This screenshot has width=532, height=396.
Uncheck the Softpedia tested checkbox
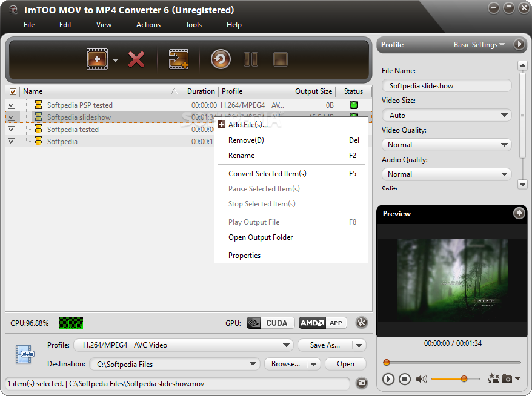tap(12, 129)
